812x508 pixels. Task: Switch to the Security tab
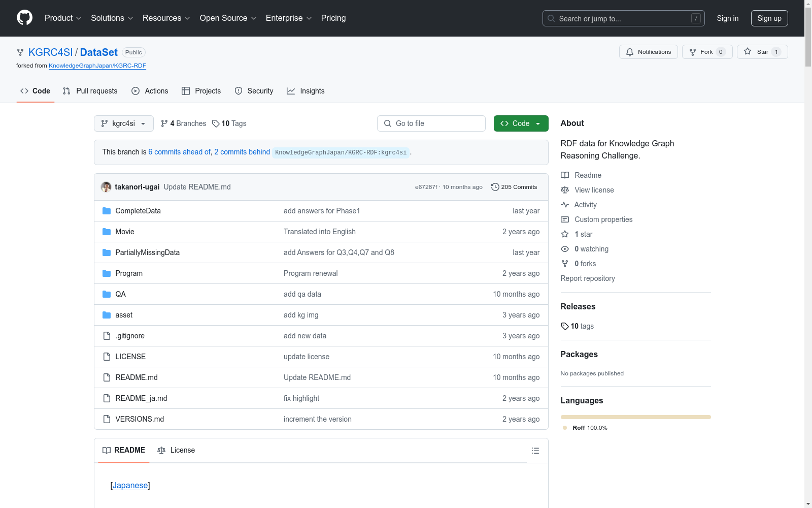point(254,91)
